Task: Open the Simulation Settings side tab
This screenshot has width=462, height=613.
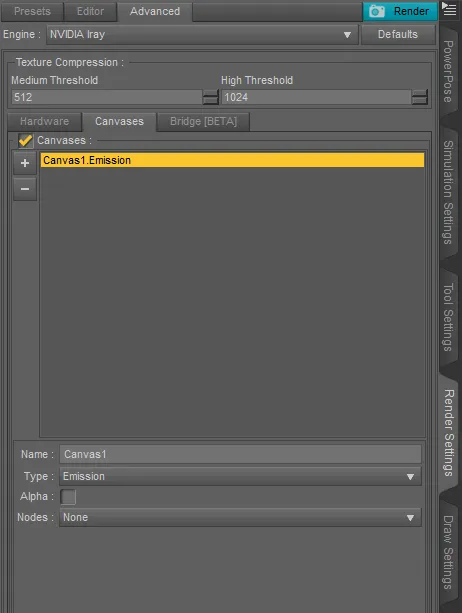Action: click(448, 192)
